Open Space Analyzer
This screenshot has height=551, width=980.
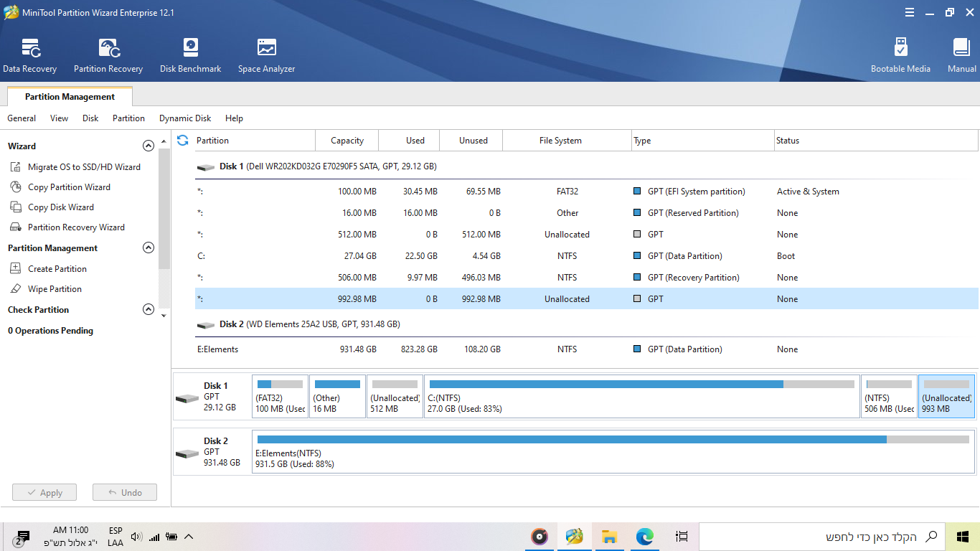267,56
